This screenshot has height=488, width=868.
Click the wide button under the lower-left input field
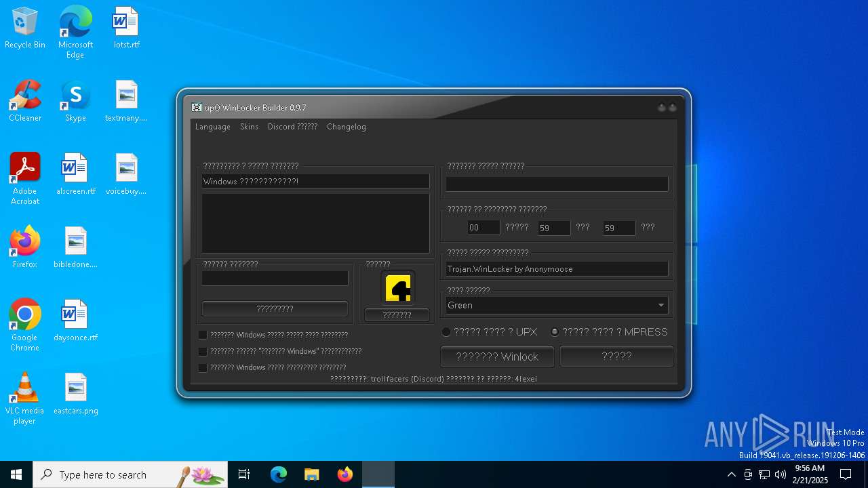pyautogui.click(x=275, y=308)
